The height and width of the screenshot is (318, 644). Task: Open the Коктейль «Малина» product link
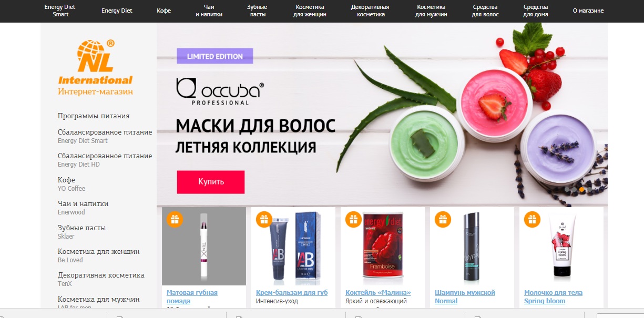378,292
